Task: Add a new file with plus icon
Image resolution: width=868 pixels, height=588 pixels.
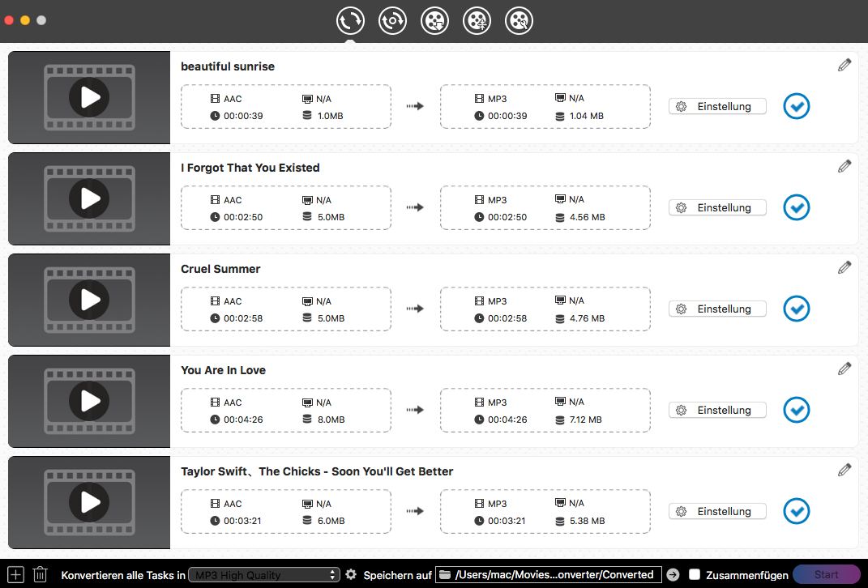Action: coord(15,575)
